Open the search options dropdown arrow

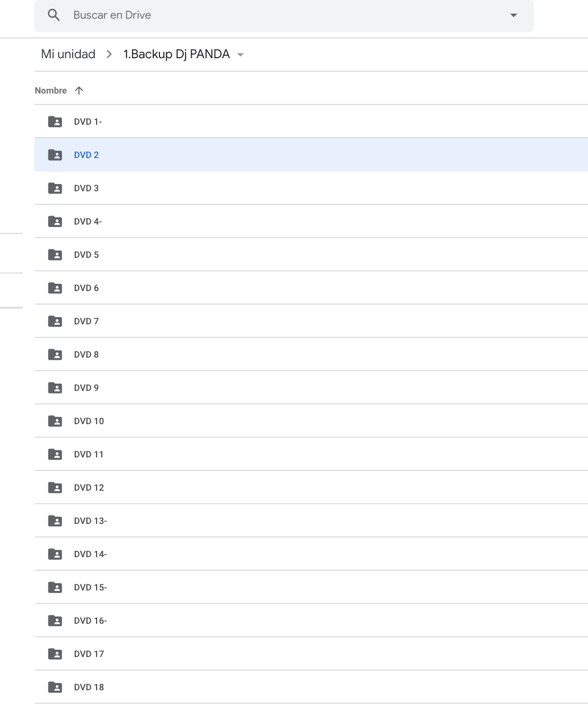pos(513,15)
